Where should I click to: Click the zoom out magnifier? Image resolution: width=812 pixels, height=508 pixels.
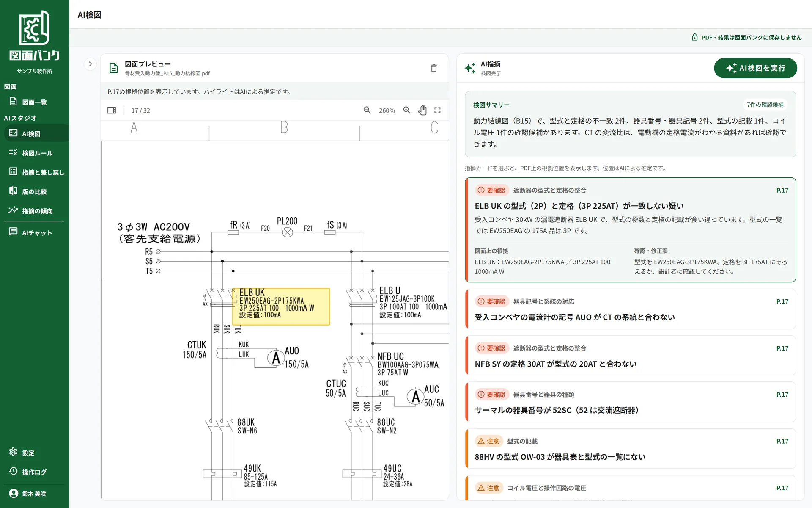(x=367, y=110)
